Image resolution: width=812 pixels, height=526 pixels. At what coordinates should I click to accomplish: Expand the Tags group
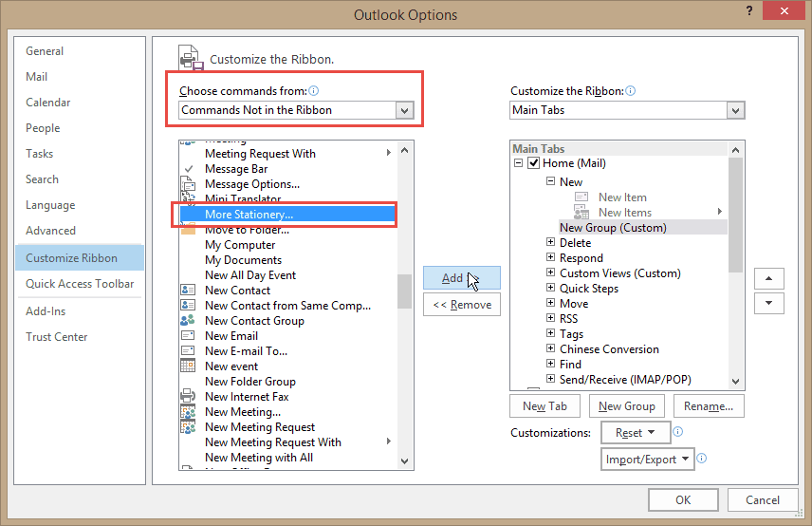(550, 333)
